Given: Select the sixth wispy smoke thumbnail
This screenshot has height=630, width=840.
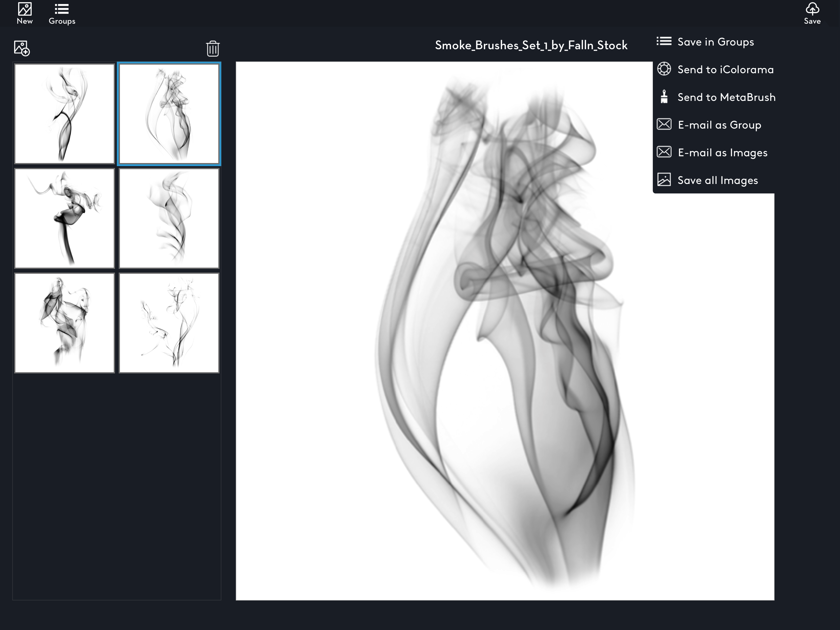Looking at the screenshot, I should pos(169,323).
